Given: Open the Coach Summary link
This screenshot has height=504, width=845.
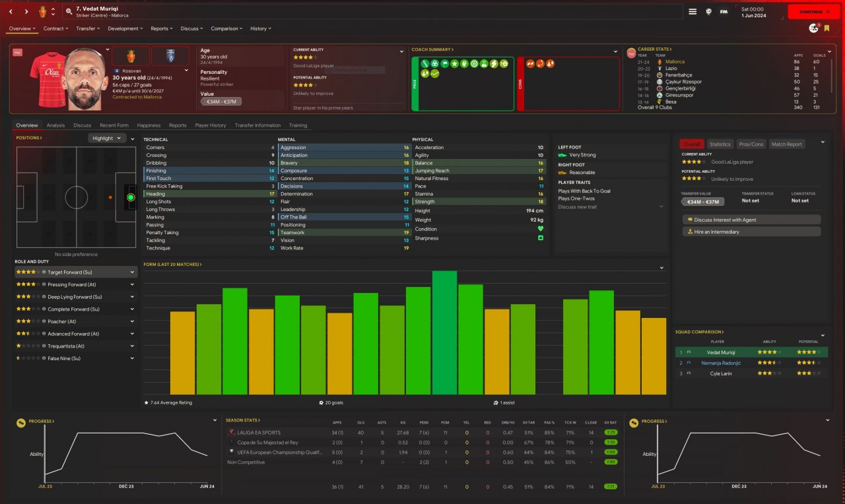Looking at the screenshot, I should pos(432,49).
